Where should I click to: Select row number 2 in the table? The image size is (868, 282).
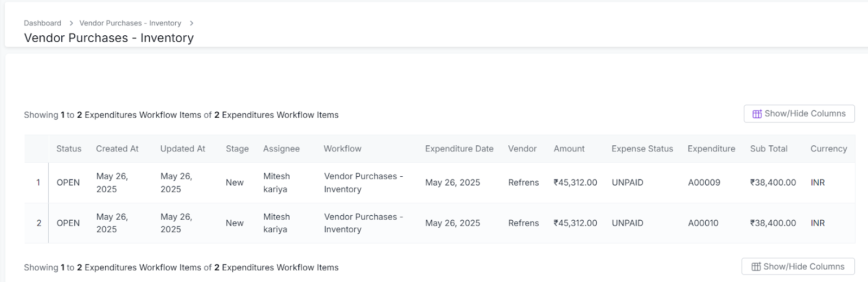point(39,223)
